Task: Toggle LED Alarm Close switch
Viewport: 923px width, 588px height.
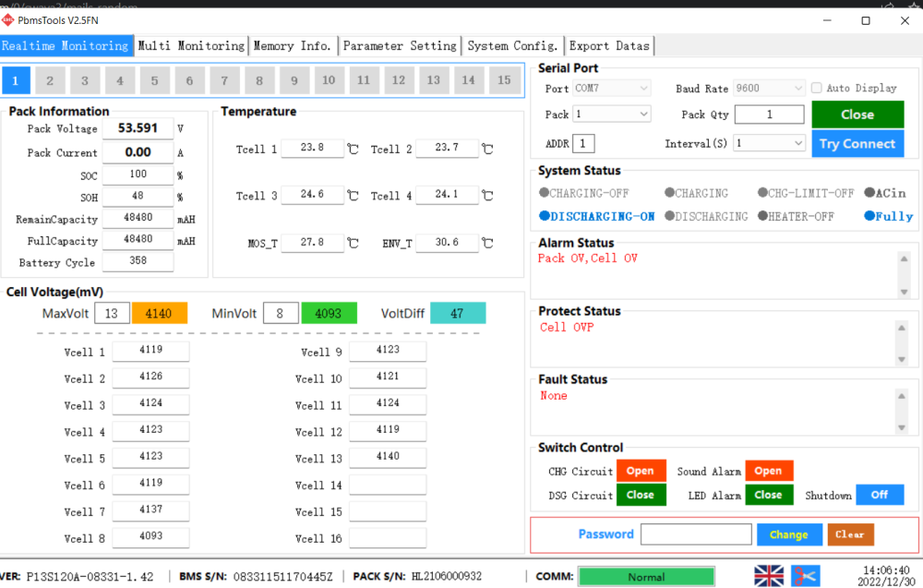Action: [769, 495]
